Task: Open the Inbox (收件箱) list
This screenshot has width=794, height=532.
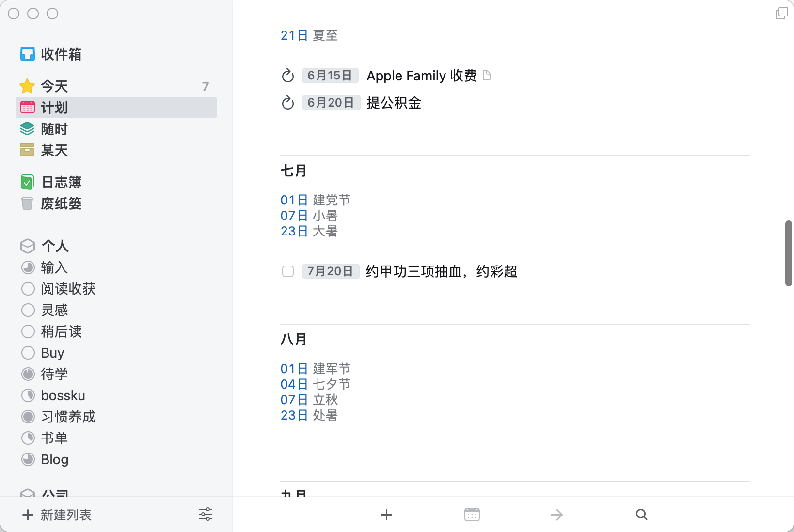Action: (x=61, y=54)
